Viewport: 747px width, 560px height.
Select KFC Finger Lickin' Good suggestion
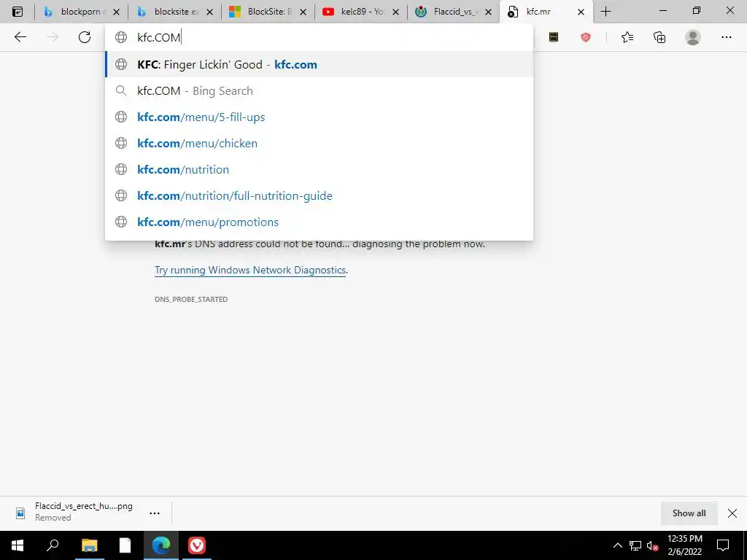320,64
